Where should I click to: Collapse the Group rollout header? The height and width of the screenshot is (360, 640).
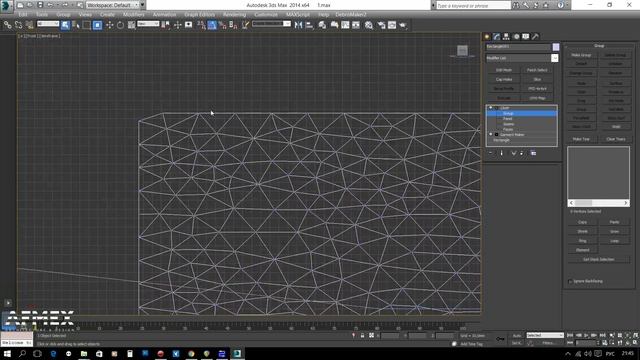pos(599,46)
